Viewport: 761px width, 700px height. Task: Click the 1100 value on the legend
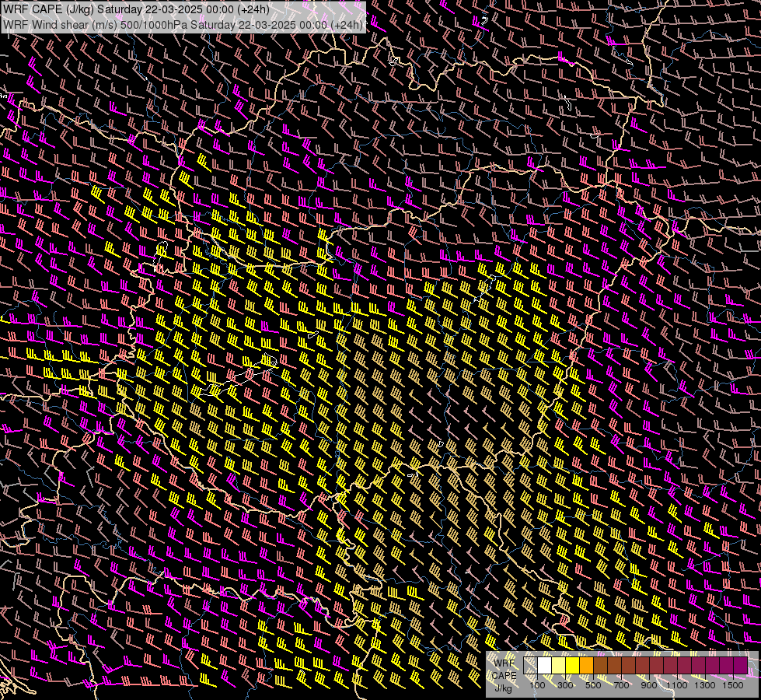(x=676, y=685)
